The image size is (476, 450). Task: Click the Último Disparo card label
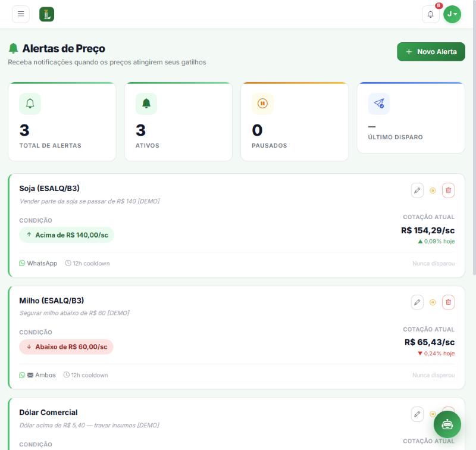395,137
